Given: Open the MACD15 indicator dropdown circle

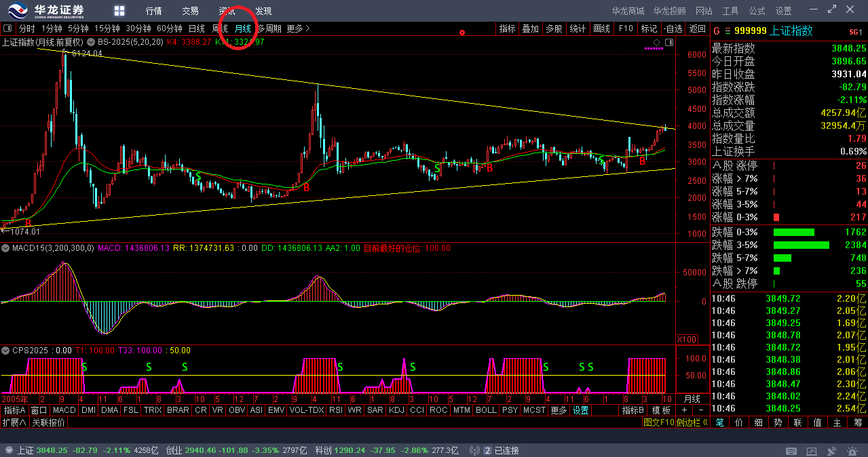Looking at the screenshot, I should pos(6,248).
